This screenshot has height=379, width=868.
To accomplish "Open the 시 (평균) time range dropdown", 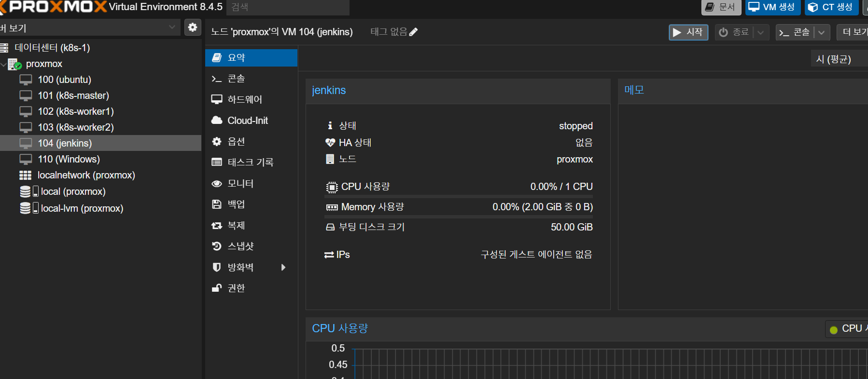I will 839,59.
